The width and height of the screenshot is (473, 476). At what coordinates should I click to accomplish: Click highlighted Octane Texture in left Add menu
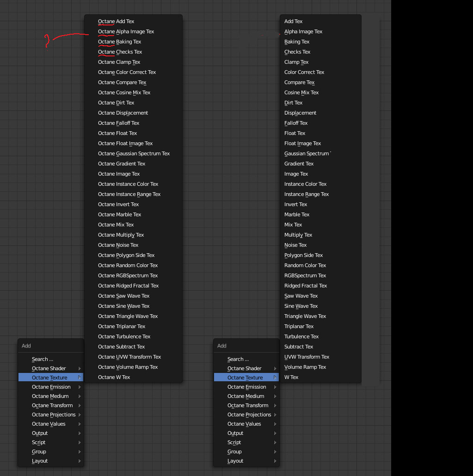point(51,378)
